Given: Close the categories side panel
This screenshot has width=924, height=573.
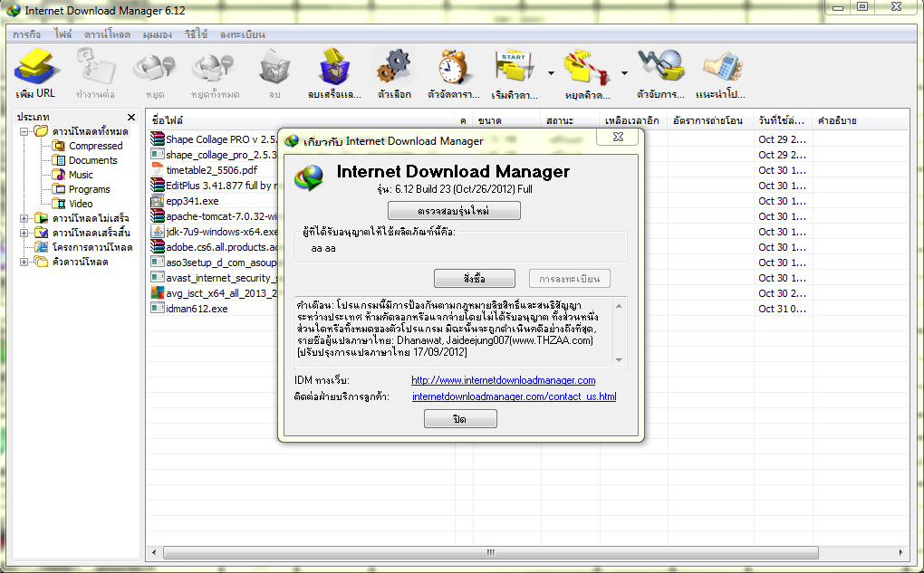Looking at the screenshot, I should (131, 117).
